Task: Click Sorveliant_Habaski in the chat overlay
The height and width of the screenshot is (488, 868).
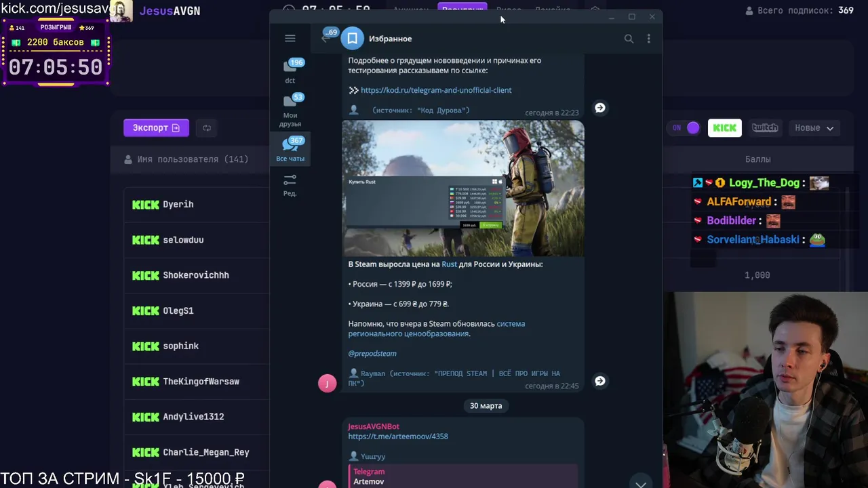Action: (753, 240)
